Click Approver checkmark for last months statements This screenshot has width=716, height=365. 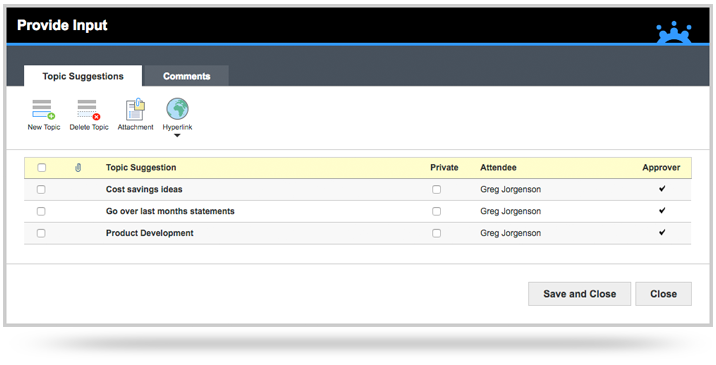click(662, 210)
